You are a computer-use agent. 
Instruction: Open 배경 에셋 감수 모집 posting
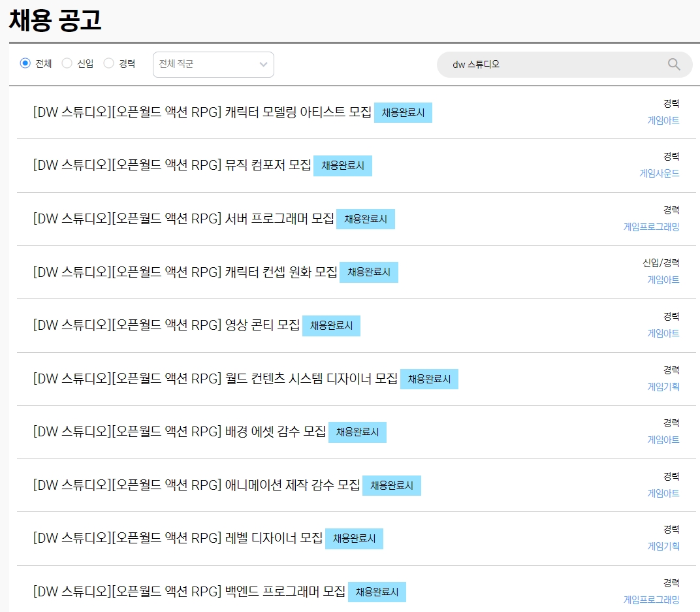pyautogui.click(x=180, y=432)
